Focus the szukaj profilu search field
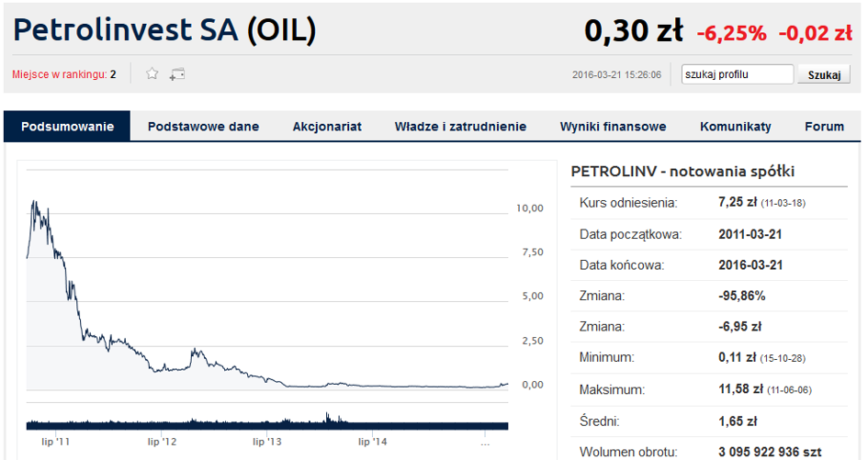The image size is (868, 460). click(738, 74)
